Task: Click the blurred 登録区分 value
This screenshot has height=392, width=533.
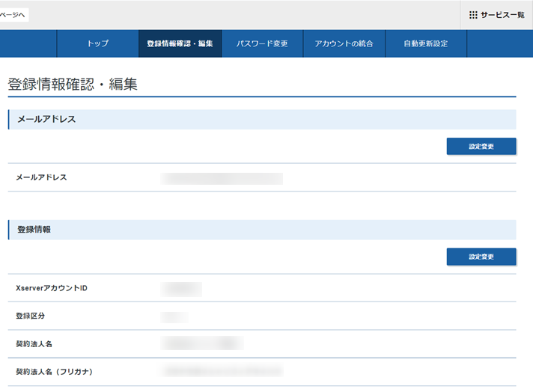Action: point(174,316)
